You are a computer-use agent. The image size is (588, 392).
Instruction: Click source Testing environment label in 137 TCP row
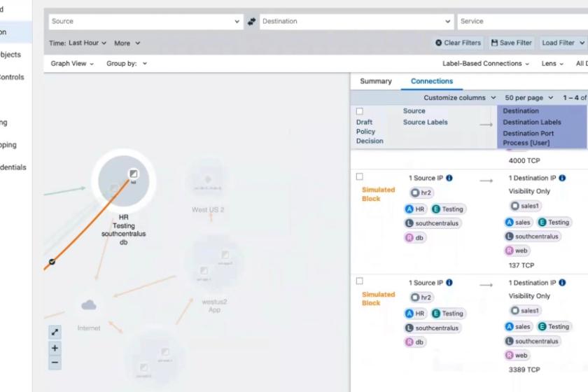tap(448, 209)
